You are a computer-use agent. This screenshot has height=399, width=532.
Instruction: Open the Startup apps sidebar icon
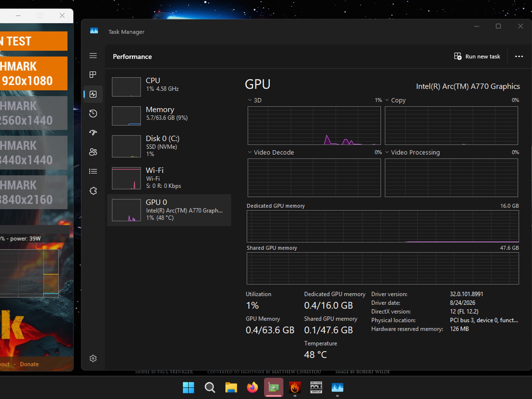click(93, 133)
